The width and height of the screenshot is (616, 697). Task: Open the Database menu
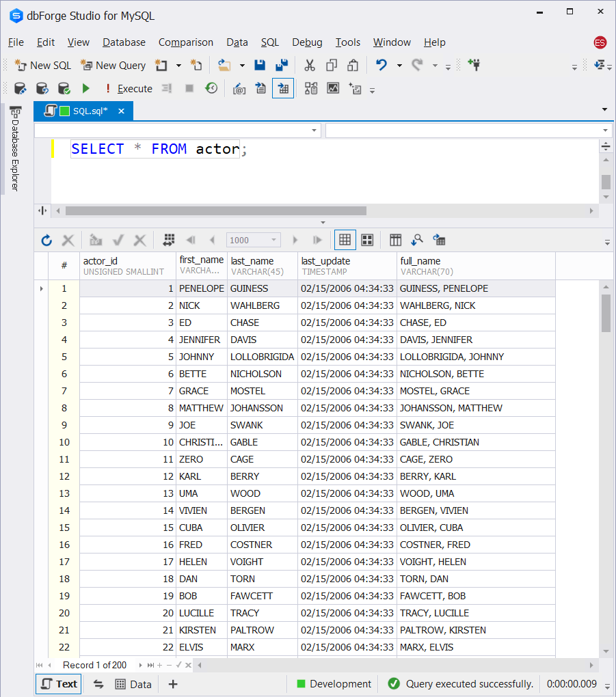(x=124, y=42)
